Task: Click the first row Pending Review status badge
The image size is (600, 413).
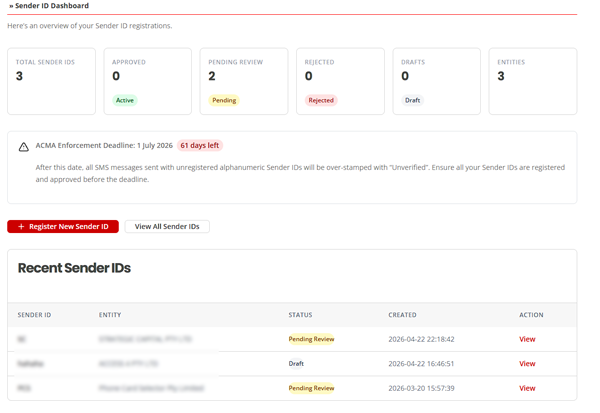Action: pyautogui.click(x=311, y=339)
